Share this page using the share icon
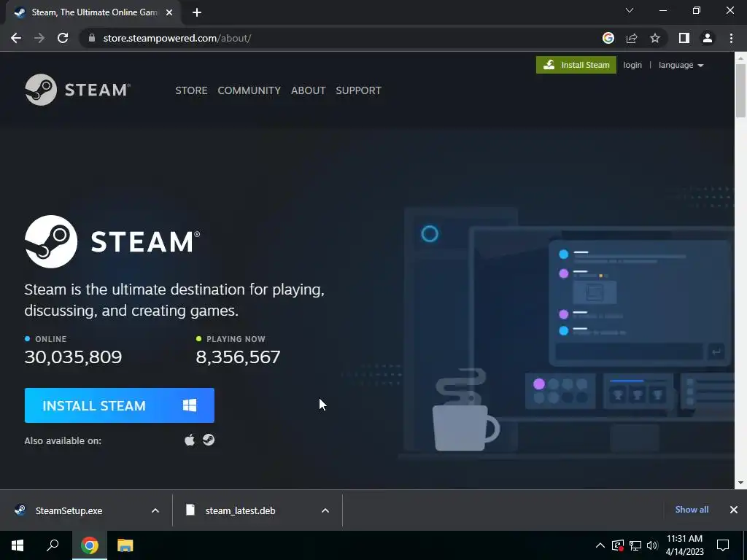 [632, 38]
